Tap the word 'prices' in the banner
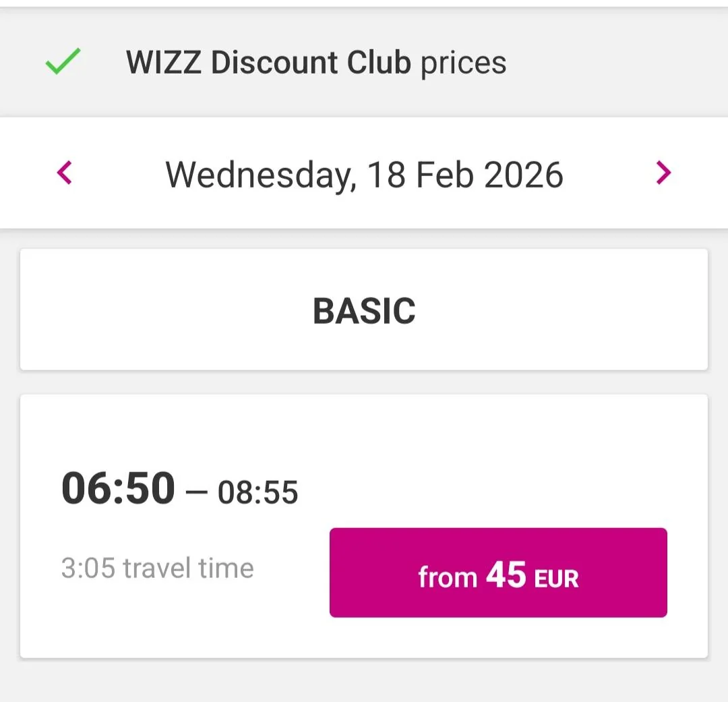728x702 pixels. point(463,63)
